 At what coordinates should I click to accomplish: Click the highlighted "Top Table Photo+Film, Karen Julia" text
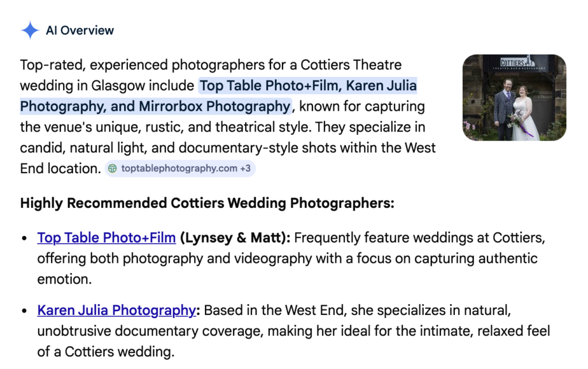[307, 86]
